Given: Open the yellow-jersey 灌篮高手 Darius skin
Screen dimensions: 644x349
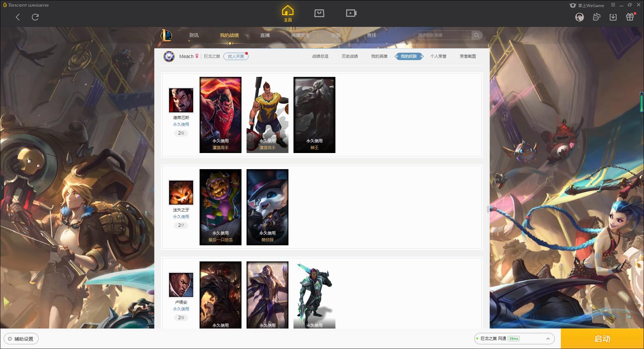Looking at the screenshot, I should [267, 115].
